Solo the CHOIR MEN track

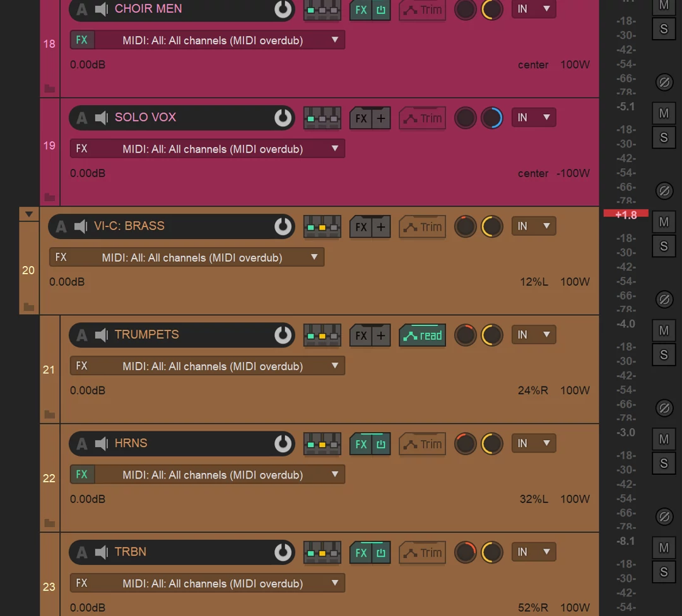coord(664,29)
